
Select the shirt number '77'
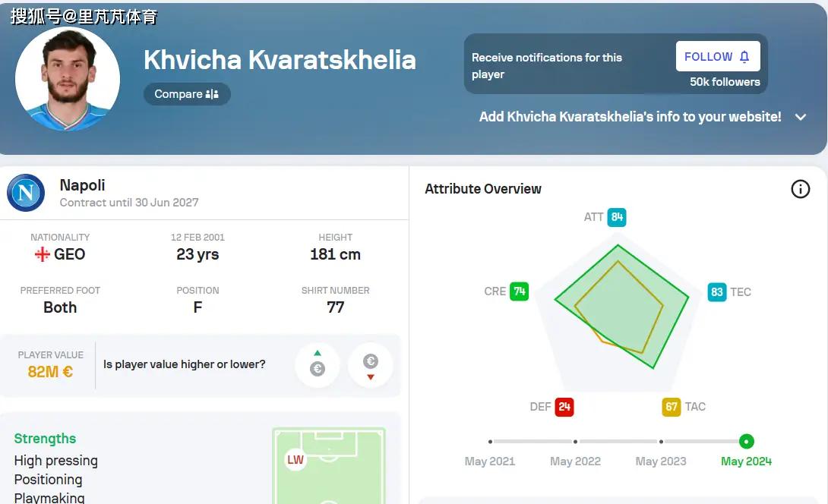tap(335, 307)
